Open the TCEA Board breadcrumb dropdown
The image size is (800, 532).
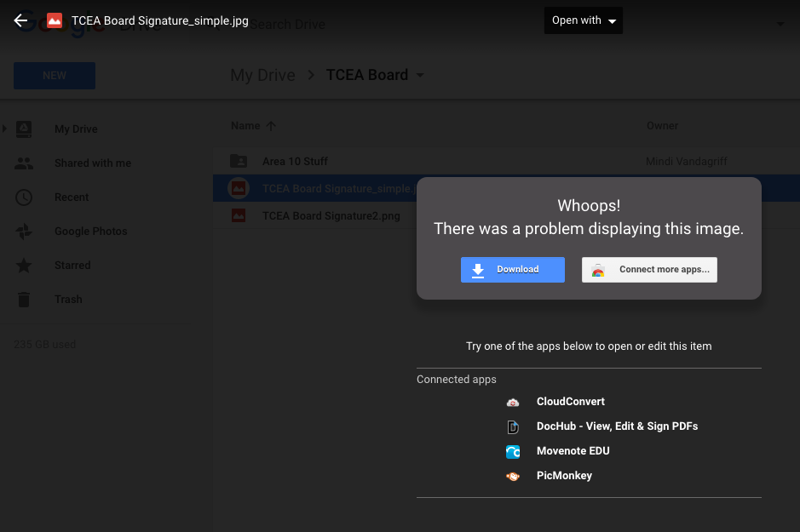pos(418,75)
